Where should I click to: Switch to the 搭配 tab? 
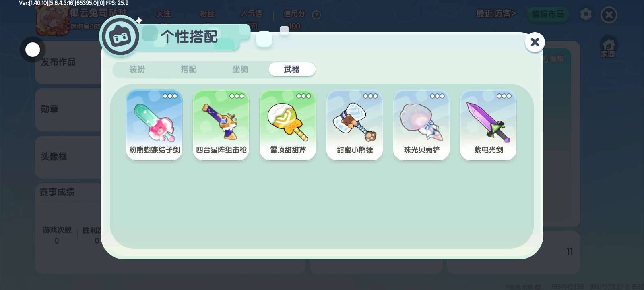click(189, 69)
